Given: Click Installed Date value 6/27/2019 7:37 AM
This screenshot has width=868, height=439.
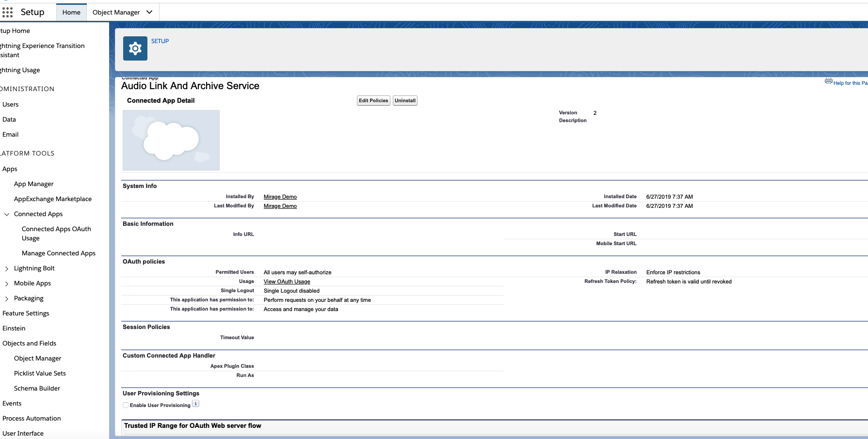Looking at the screenshot, I should (670, 197).
